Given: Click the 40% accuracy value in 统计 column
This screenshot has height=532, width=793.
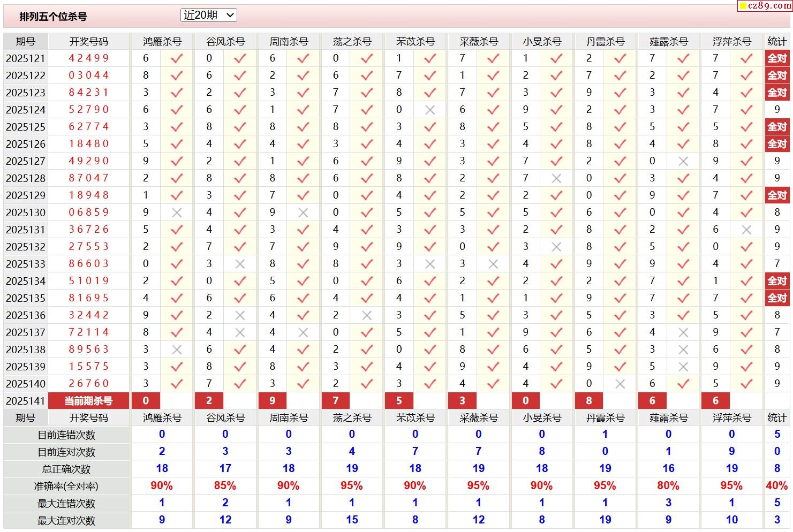Looking at the screenshot, I should 777,486.
